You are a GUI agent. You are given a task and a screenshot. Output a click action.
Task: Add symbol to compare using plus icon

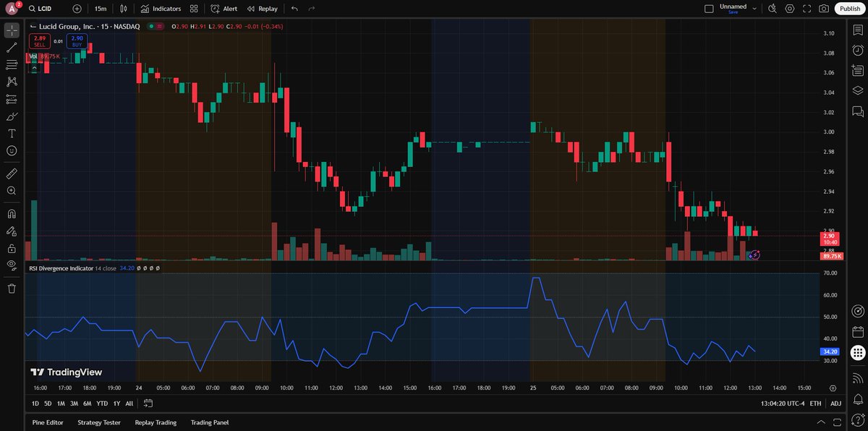click(x=77, y=9)
